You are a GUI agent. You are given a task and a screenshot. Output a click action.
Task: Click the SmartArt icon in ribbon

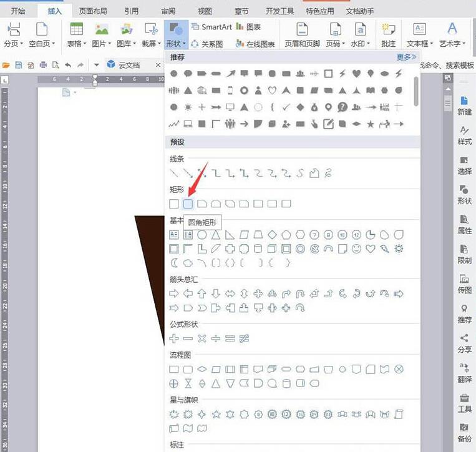point(211,27)
